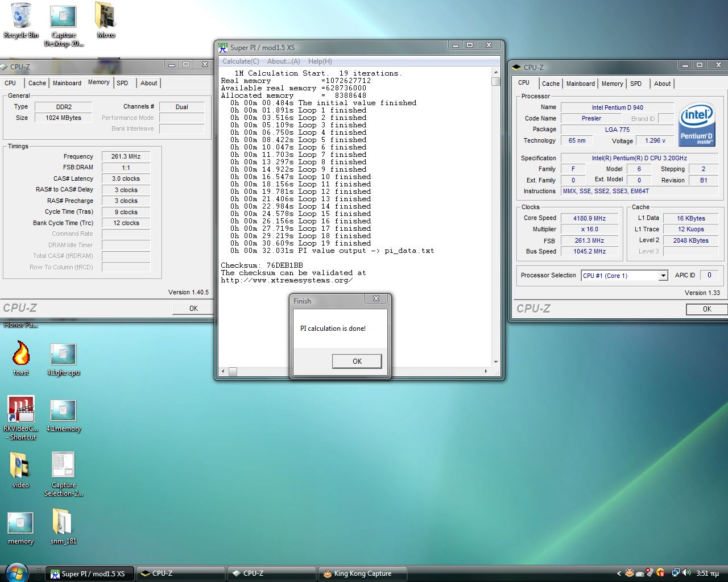Confirm OK in Finish dialog

tap(357, 361)
